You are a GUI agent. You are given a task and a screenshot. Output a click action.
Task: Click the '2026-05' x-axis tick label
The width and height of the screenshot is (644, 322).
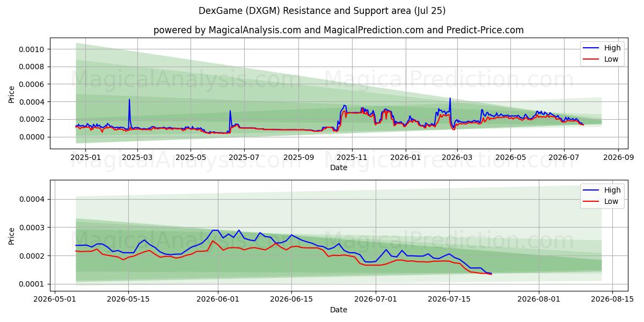pos(510,158)
